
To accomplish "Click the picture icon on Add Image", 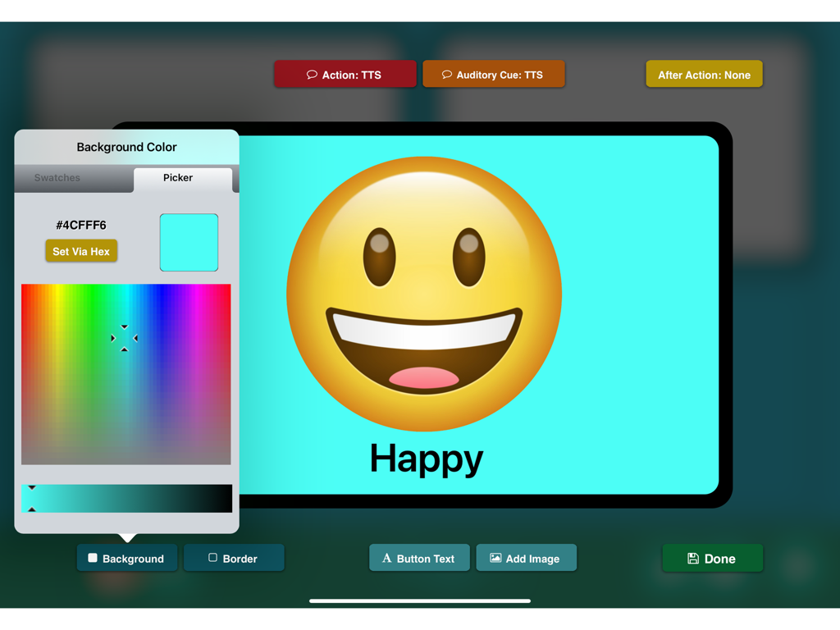I will click(x=496, y=558).
